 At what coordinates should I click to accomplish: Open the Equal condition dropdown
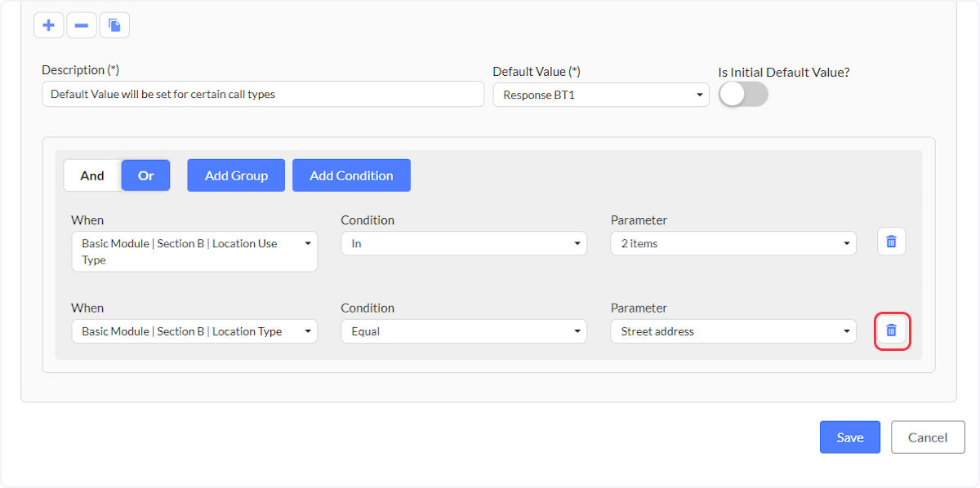[x=464, y=331]
